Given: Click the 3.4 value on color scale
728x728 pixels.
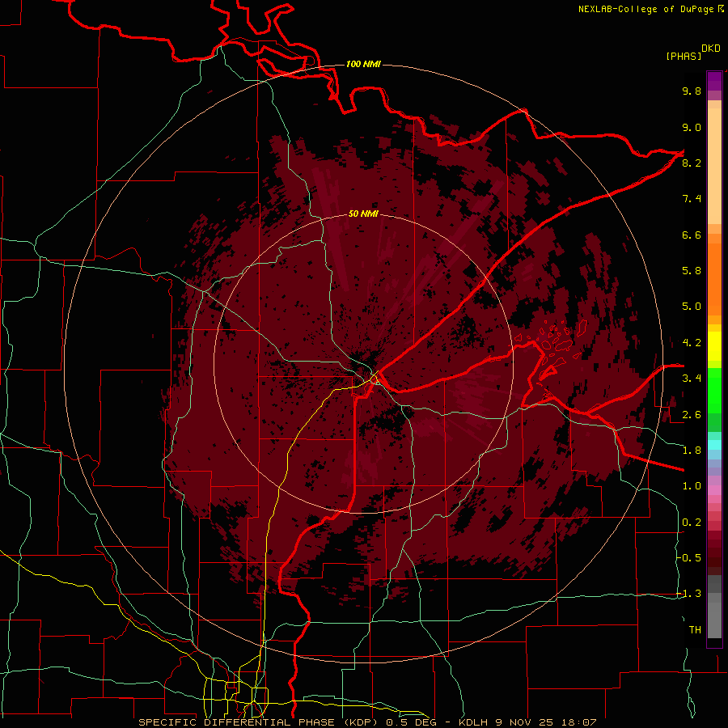Looking at the screenshot, I should coord(692,379).
